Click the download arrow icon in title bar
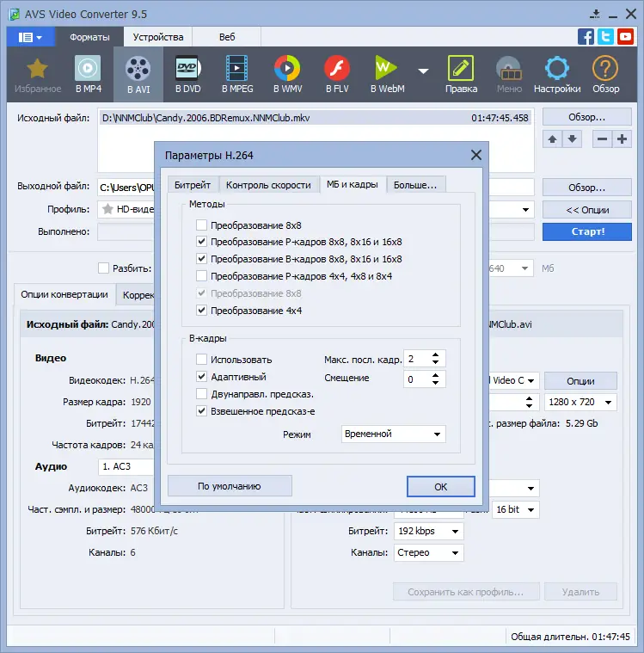The width and height of the screenshot is (644, 653). (x=595, y=14)
